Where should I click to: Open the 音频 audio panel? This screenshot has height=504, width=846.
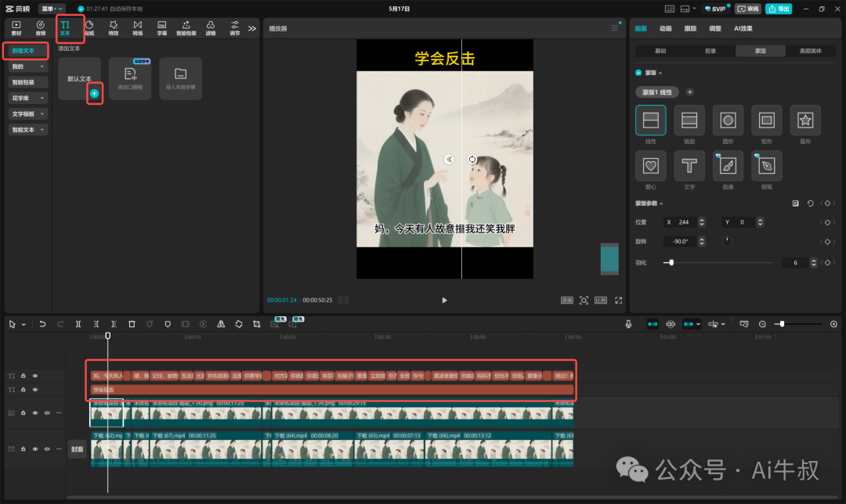(x=41, y=28)
